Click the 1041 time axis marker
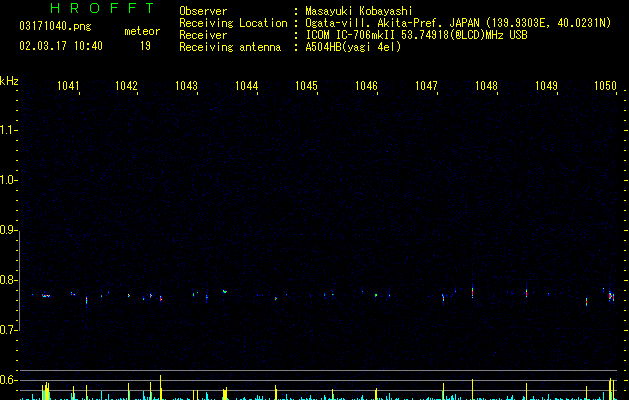The image size is (629, 400). click(x=68, y=85)
